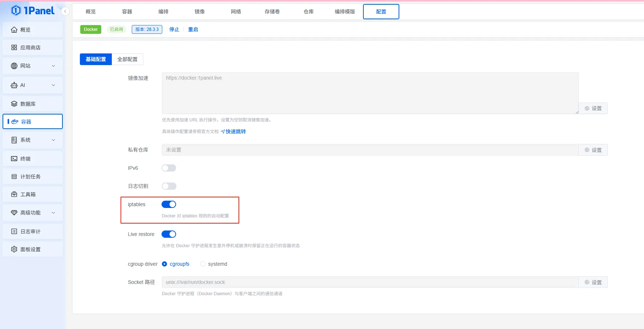Open the 编排模版 tab
The image size is (644, 329).
[x=345, y=12]
